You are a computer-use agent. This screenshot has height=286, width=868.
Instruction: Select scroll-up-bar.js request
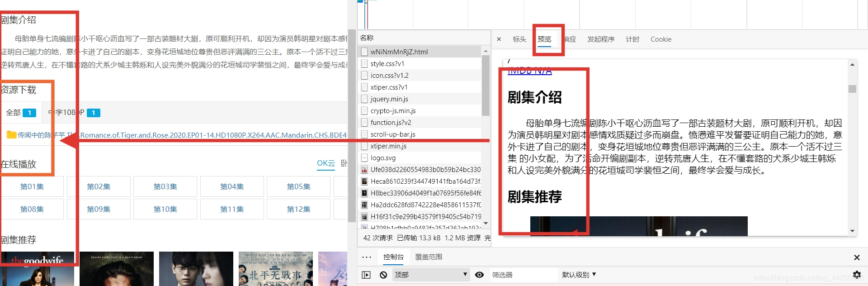coord(420,134)
